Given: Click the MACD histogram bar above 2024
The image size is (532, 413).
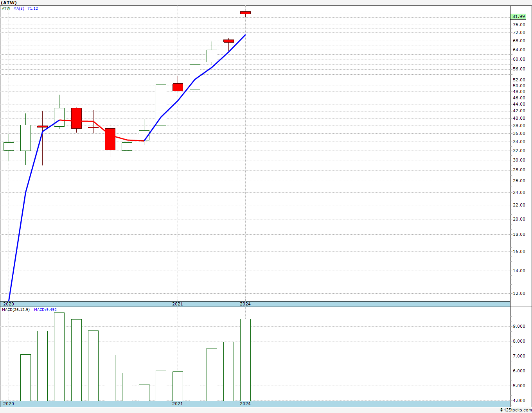Looking at the screenshot, I should point(245,360).
